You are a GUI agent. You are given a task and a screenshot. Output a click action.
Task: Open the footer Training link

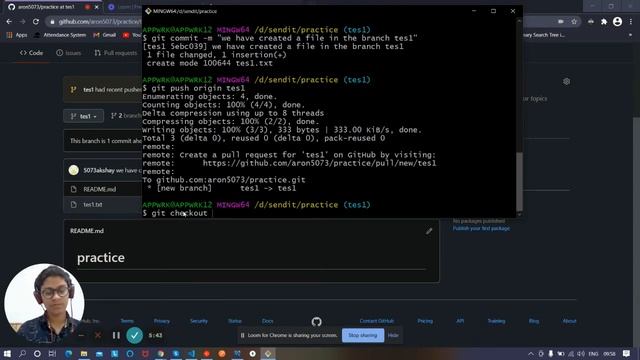tap(496, 321)
